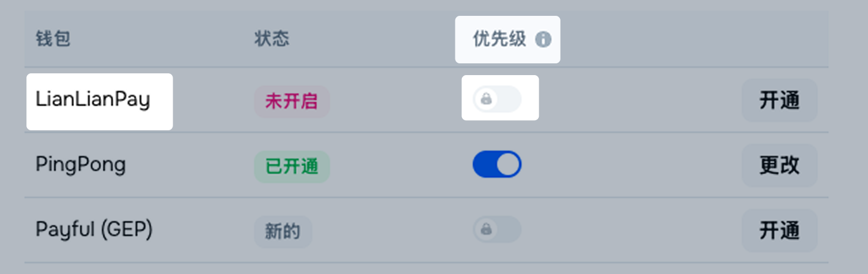The height and width of the screenshot is (274, 868).
Task: Click the 优先级 column header text
Action: [499, 39]
